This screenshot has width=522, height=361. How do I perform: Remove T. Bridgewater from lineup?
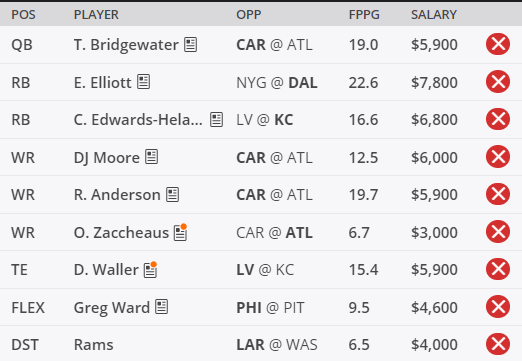pos(498,44)
